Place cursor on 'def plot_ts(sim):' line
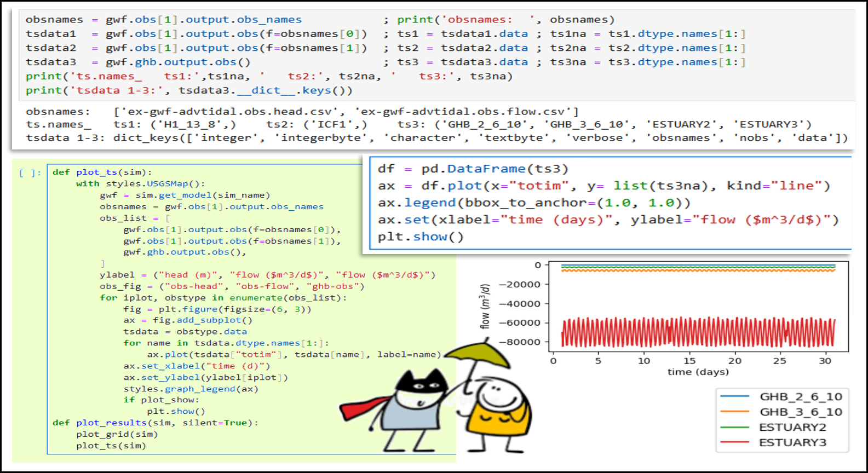 coord(102,172)
